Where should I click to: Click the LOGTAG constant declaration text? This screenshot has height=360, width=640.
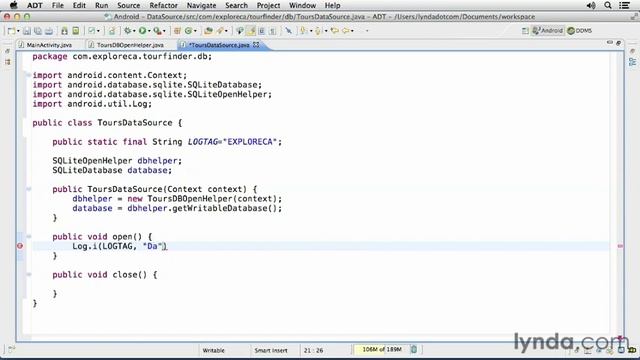(202, 142)
